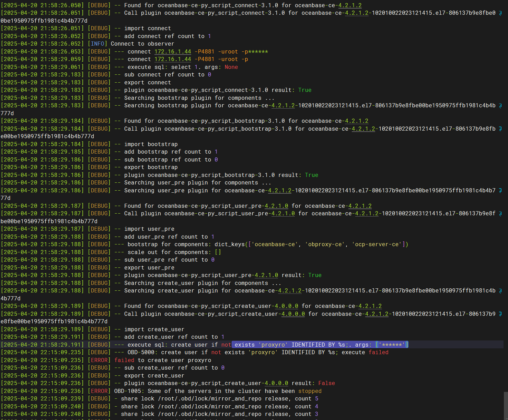Click 'add connect ref count to 1' message
Viewport: 508px width, 420px height.
pos(168,36)
